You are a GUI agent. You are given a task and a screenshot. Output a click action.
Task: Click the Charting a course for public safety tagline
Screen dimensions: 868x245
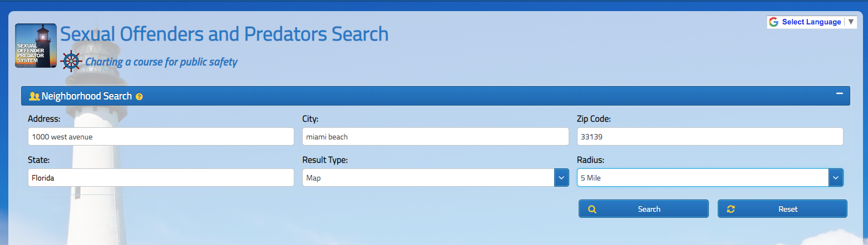pyautogui.click(x=161, y=62)
